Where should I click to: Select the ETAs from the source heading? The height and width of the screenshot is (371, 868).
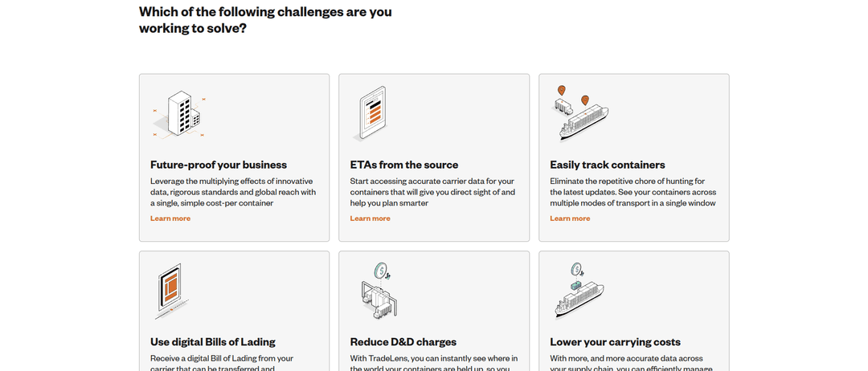click(404, 165)
